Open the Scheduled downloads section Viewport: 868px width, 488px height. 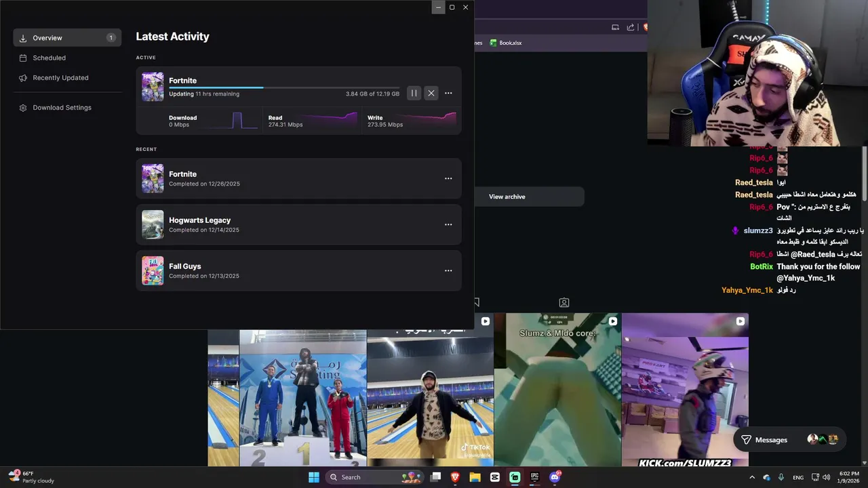(67, 58)
